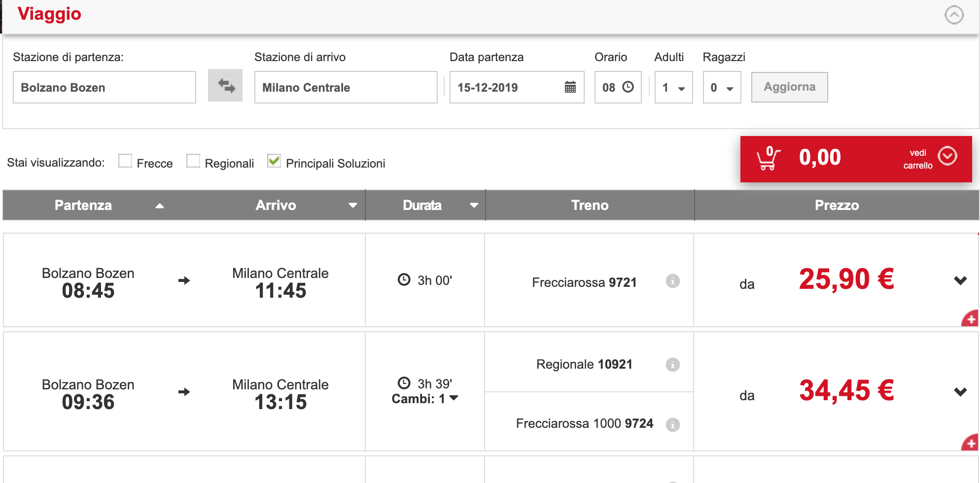Select the 25,90 € price
980x483 pixels.
point(846,279)
